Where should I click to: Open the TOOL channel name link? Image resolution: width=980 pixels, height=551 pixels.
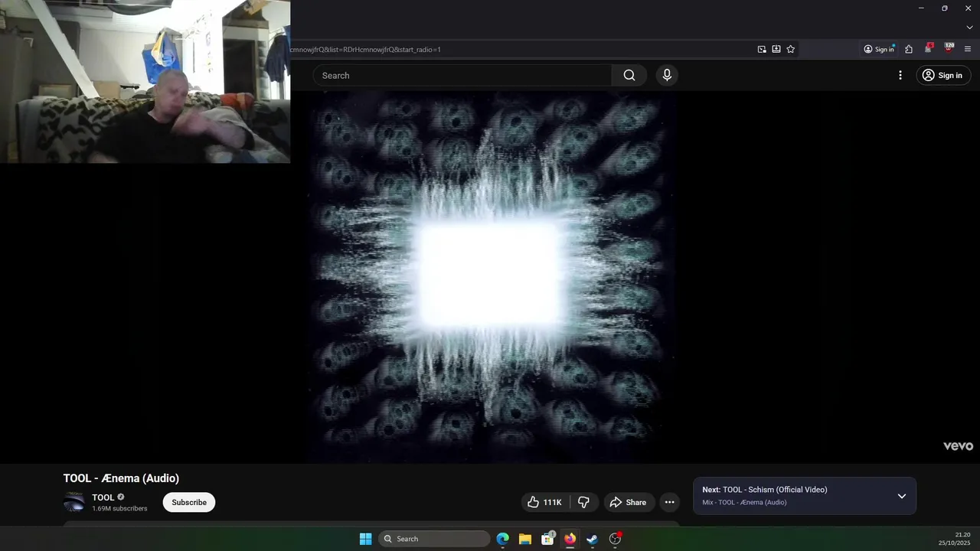103,497
